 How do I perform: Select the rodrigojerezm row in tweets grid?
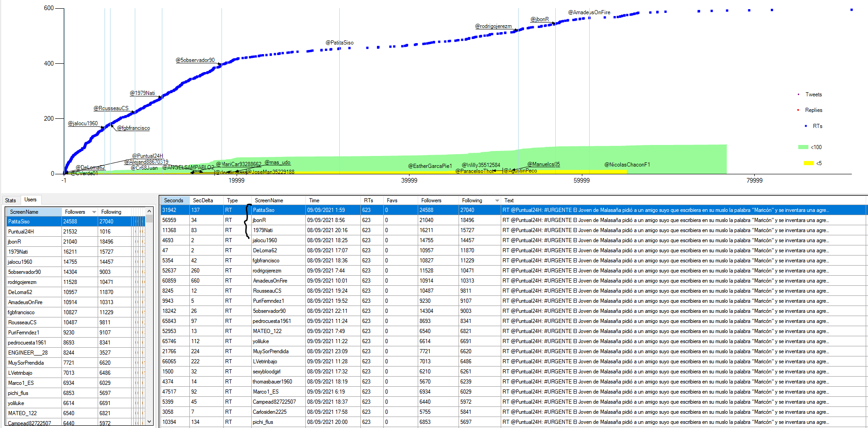click(x=267, y=271)
